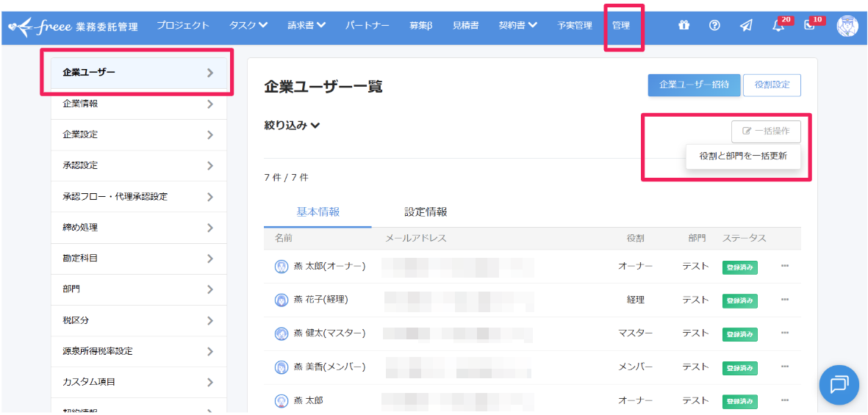The image size is (868, 415).
Task: Open 部門 in the sidebar
Action: point(138,289)
